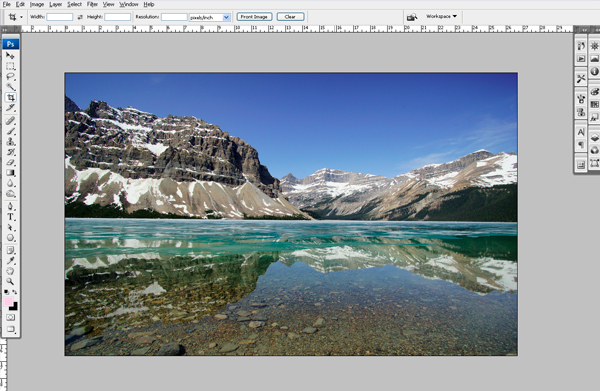600x391 pixels.
Task: Swap foreground and background colors
Action: click(x=15, y=292)
